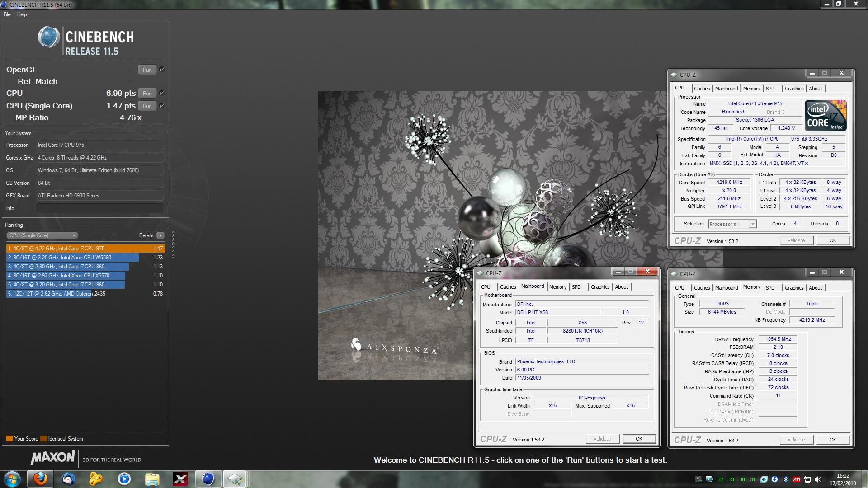Image resolution: width=868 pixels, height=488 pixels.
Task: Run the CPU benchmark
Action: [x=147, y=94]
